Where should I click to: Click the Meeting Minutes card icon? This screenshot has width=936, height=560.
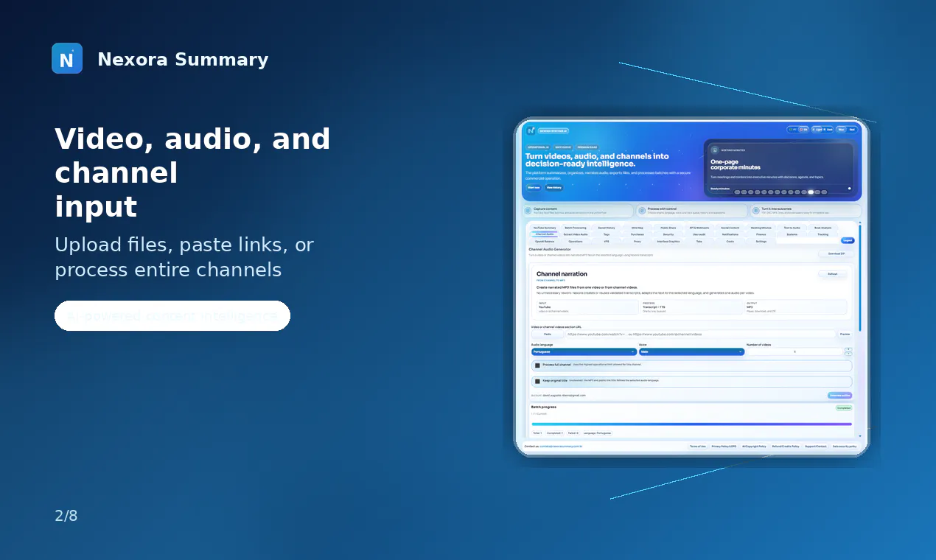tap(715, 150)
